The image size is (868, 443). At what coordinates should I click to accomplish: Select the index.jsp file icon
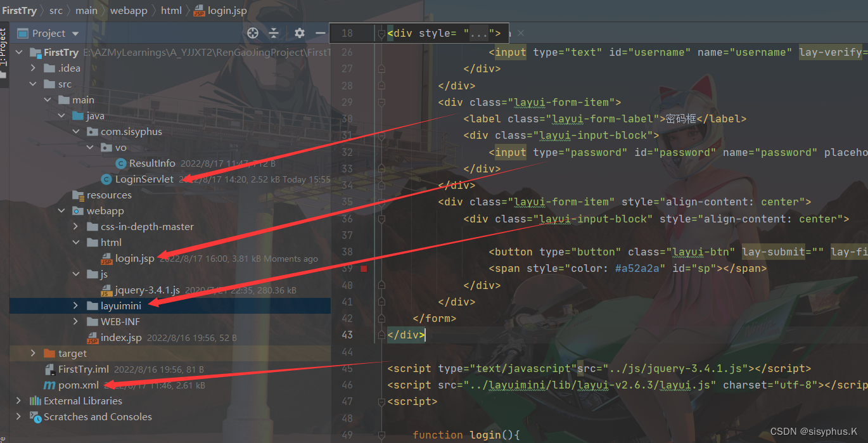point(93,338)
